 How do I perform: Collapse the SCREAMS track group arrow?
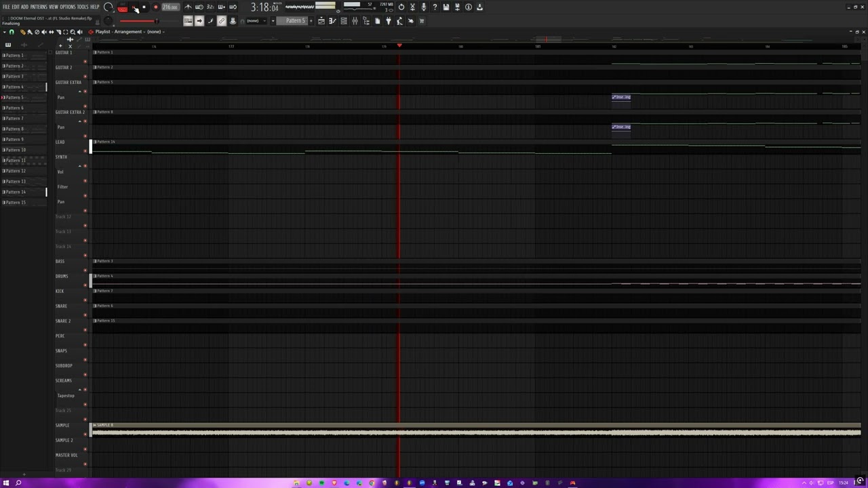click(x=80, y=390)
